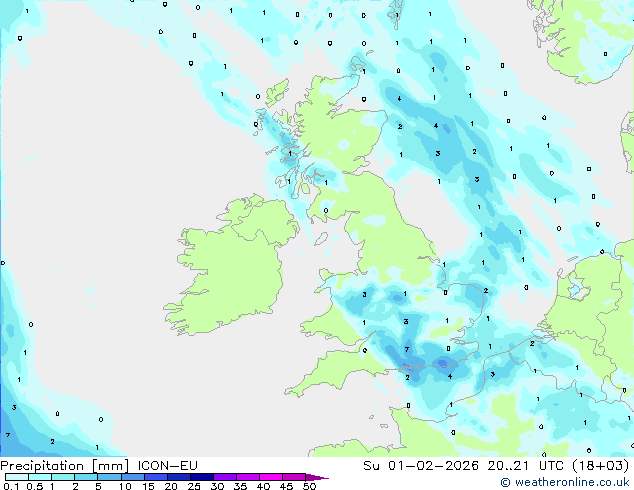Click the legend label '0.1'
634x490 pixels.
[11, 486]
